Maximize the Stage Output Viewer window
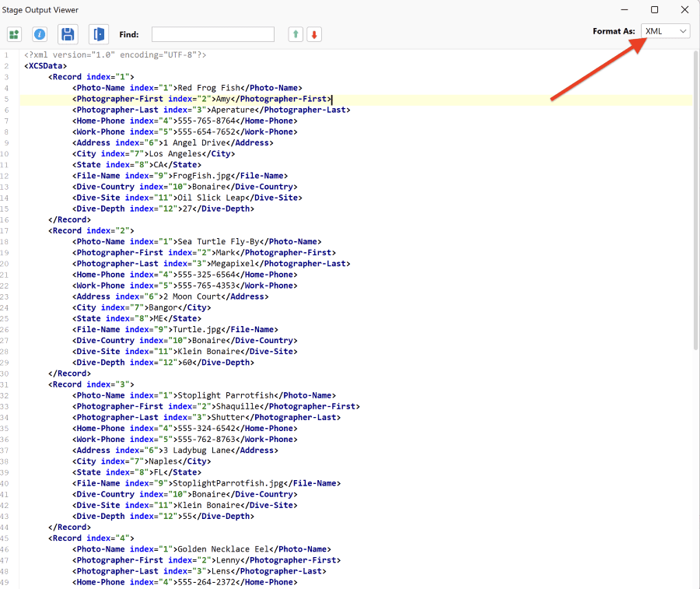This screenshot has width=700, height=589. click(654, 9)
